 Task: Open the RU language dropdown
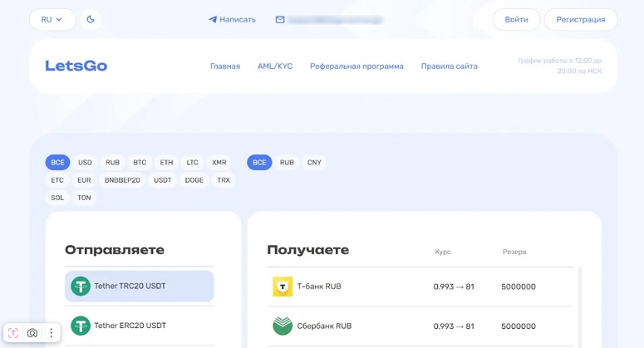(52, 19)
